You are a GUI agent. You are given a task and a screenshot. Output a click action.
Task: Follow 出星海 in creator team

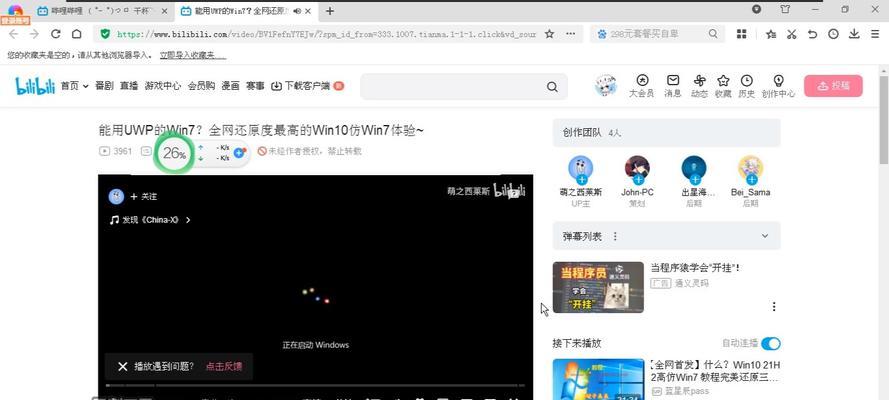(x=695, y=180)
